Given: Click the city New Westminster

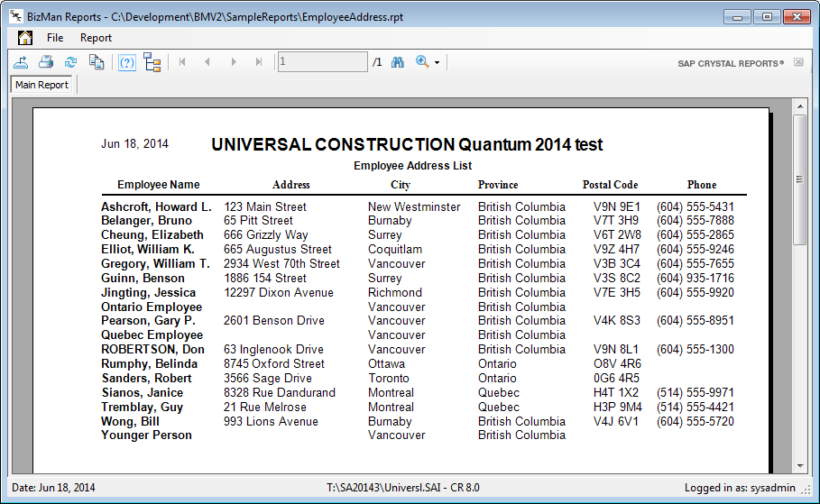Looking at the screenshot, I should point(414,206).
